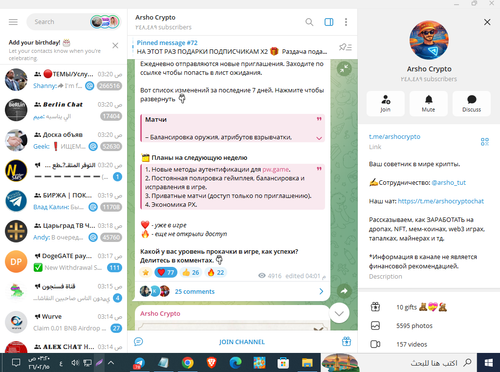This screenshot has width=500, height=372.
Task: Open the Wurve channel
Action: click(x=63, y=322)
